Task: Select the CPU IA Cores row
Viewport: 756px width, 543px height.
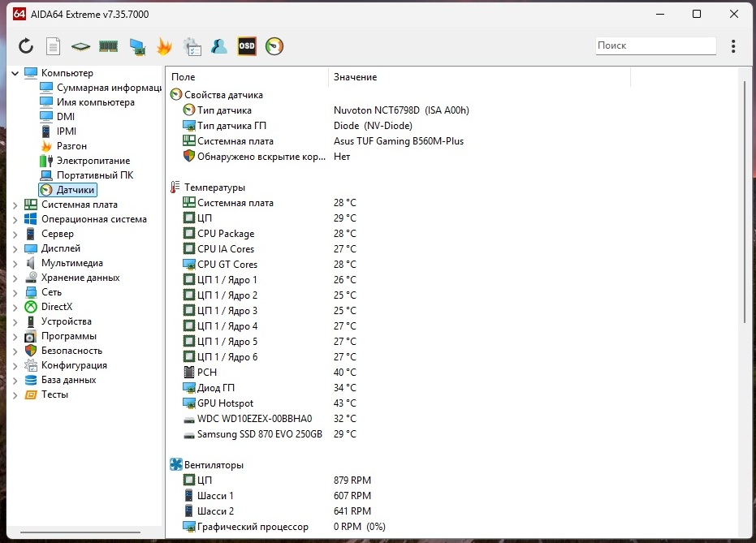Action: (269, 249)
